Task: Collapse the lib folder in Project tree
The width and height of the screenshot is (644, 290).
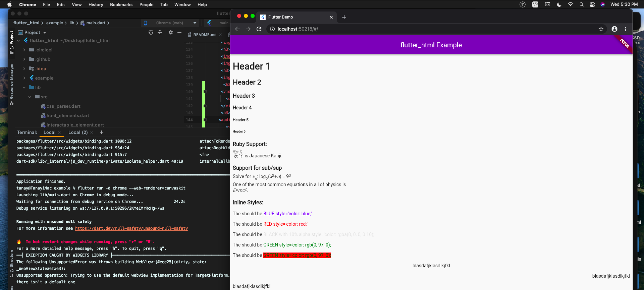Action: pos(24,87)
